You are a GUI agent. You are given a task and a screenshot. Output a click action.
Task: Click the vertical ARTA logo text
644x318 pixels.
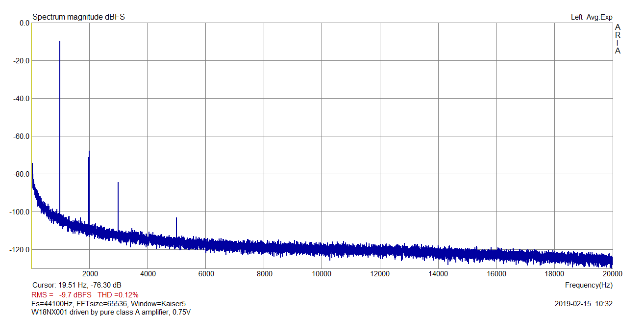click(618, 39)
